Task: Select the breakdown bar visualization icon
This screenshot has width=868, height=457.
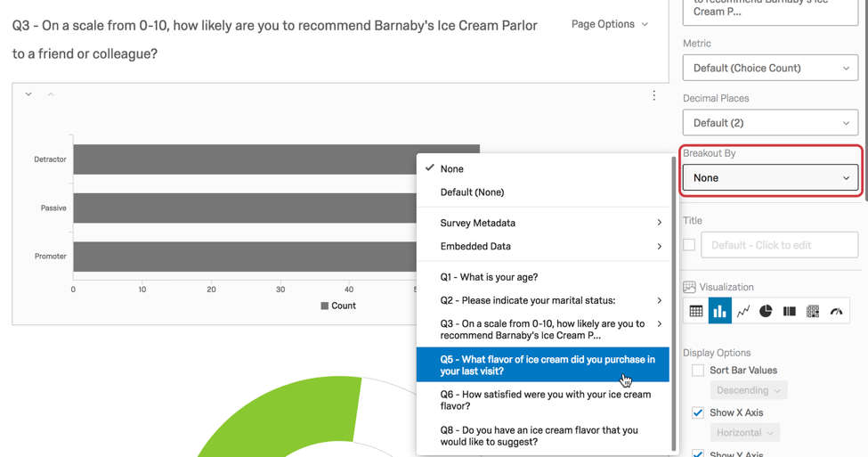Action: click(x=790, y=311)
